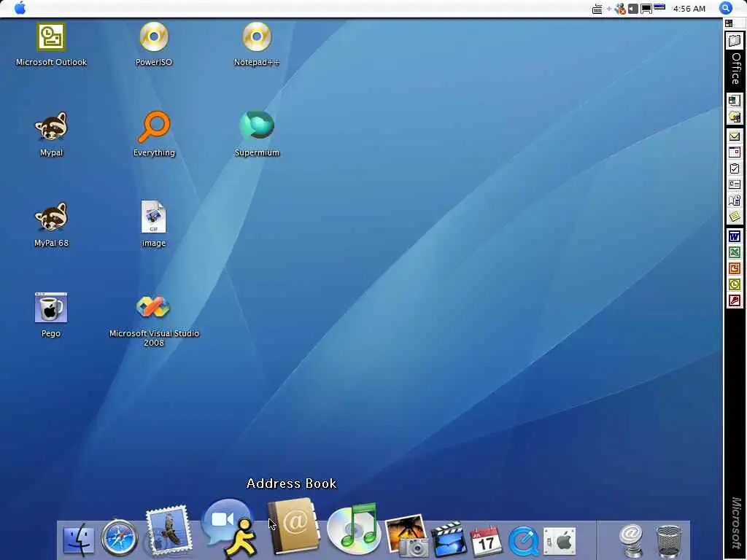Launch Access key icon on Office bar
This screenshot has height=560, width=747.
click(734, 300)
